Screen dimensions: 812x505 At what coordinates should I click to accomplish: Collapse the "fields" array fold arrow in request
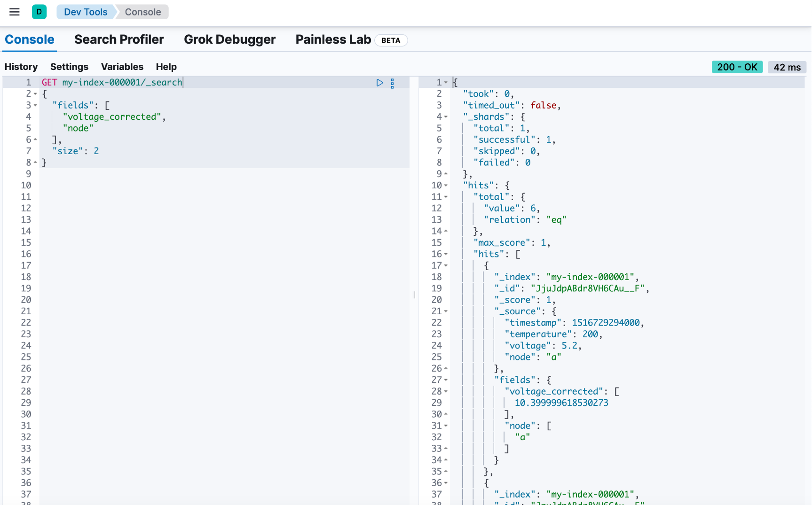pos(35,105)
